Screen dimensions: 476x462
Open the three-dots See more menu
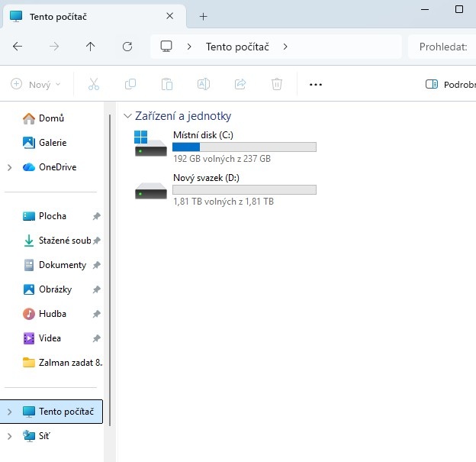(316, 84)
